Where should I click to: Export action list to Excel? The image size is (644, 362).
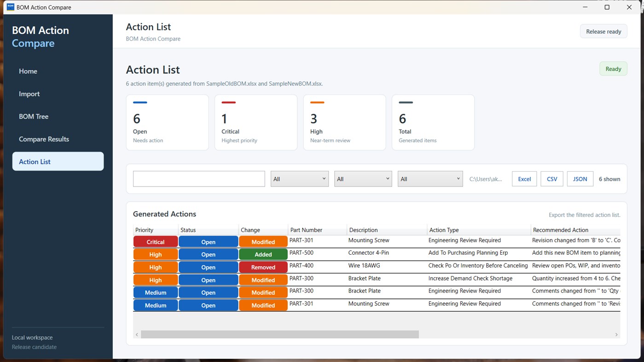[x=524, y=179]
